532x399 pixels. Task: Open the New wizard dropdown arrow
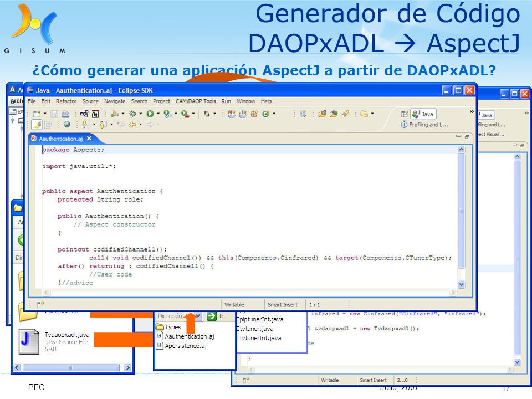tap(44, 114)
